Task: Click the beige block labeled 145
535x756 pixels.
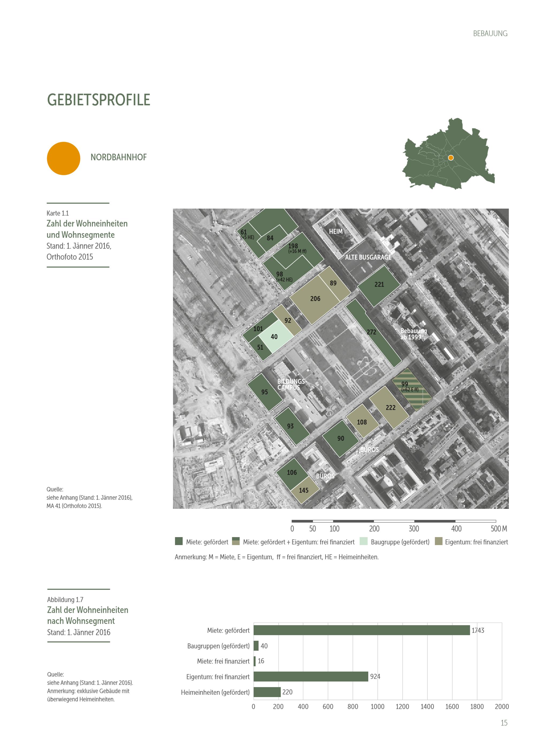Action: point(305,491)
